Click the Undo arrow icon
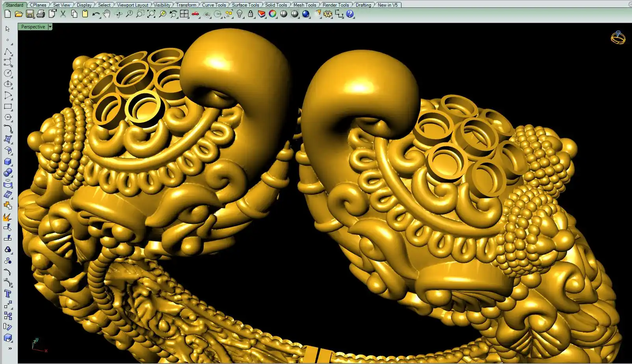The image size is (632, 364). 96,14
